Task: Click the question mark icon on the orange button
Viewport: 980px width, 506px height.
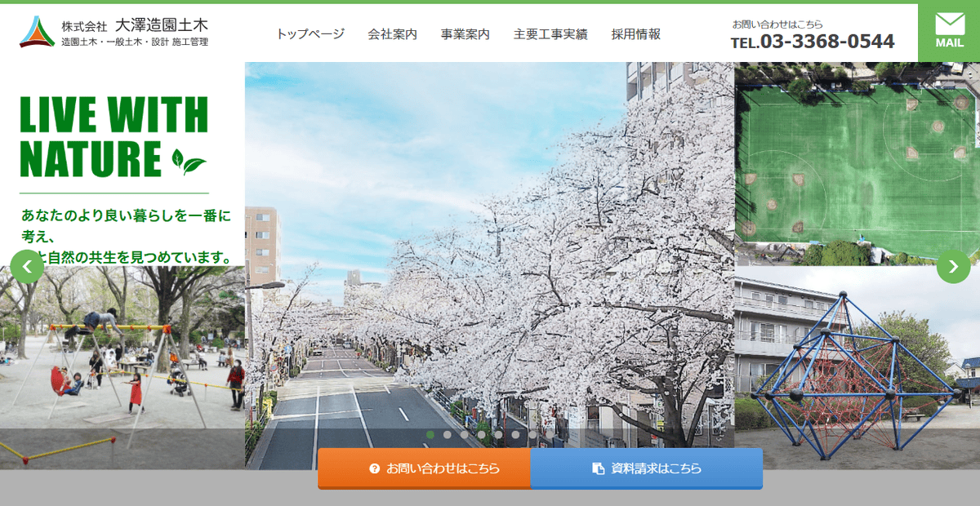Action: pyautogui.click(x=373, y=468)
